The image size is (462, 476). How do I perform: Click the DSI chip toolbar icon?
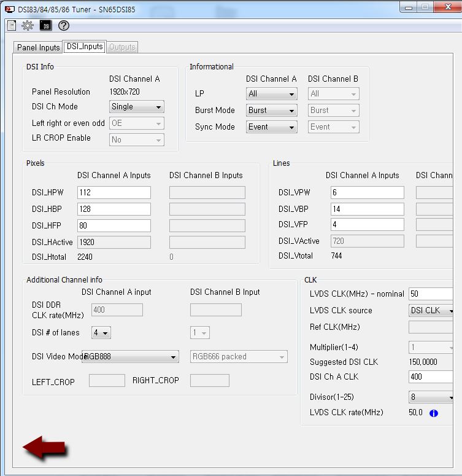coord(46,26)
